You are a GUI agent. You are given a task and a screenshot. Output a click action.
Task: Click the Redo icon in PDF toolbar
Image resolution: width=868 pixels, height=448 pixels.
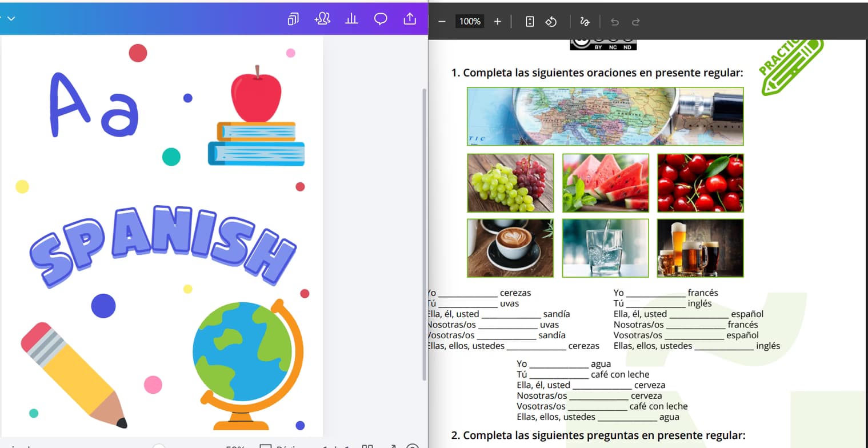pyautogui.click(x=635, y=21)
